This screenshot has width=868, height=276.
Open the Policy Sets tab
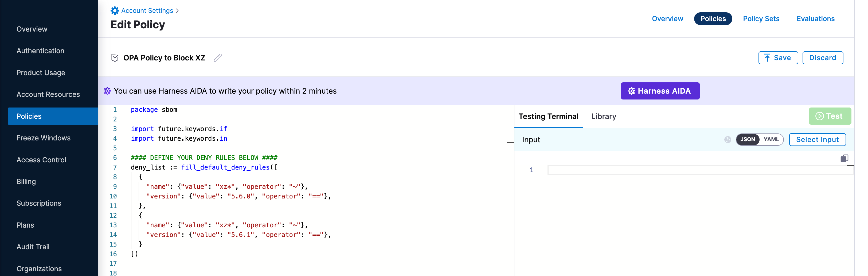(761, 19)
